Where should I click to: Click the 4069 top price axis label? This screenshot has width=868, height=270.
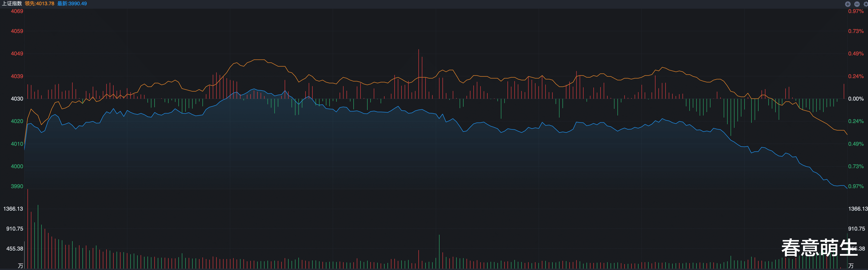[17, 11]
